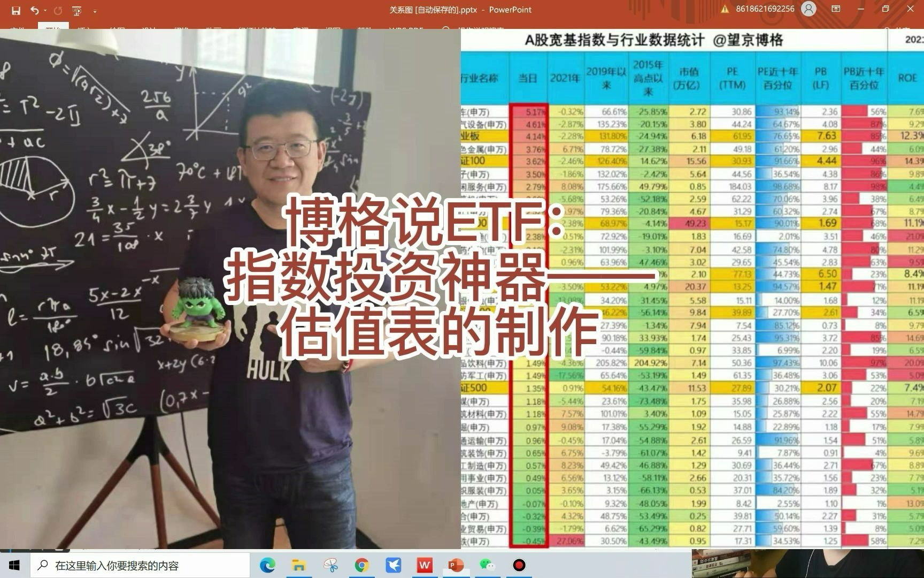The image size is (924, 578).
Task: Close the PowerPoint window
Action: click(911, 9)
